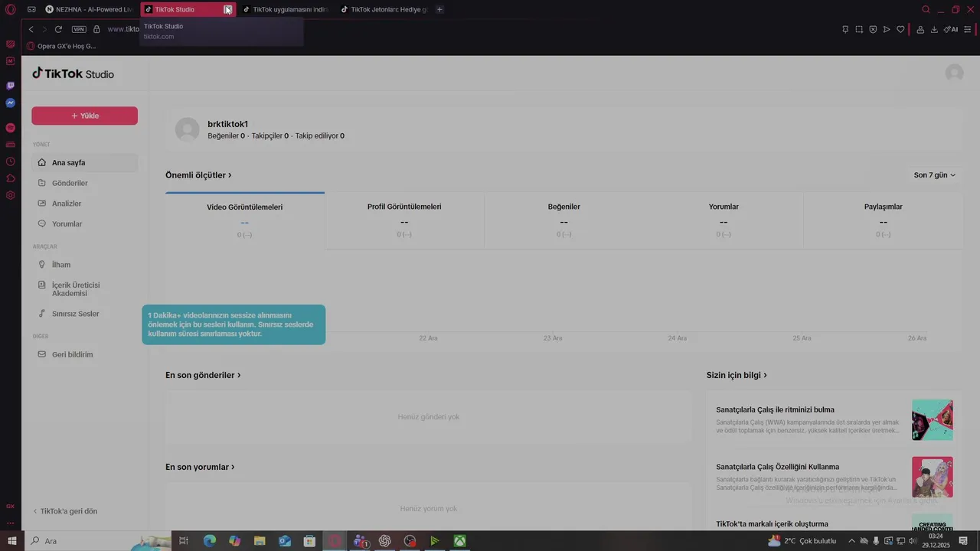980x551 pixels.
Task: Open the Opera menu logo
Action: pyautogui.click(x=11, y=9)
